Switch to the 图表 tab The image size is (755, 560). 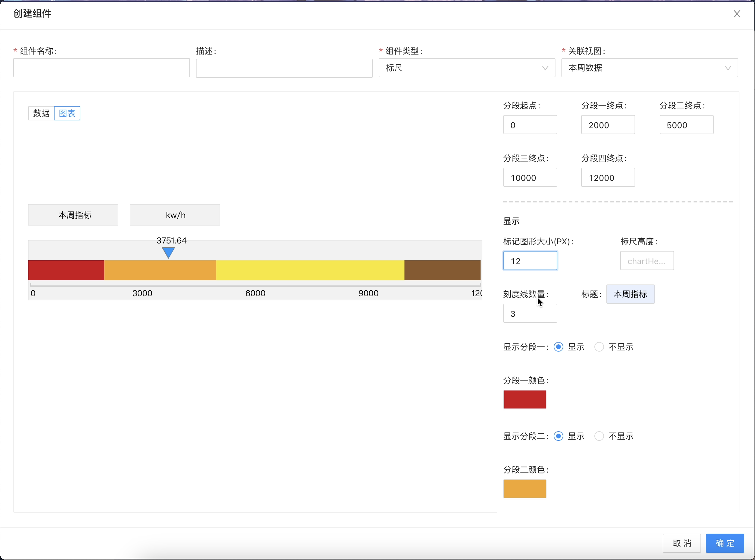(67, 113)
